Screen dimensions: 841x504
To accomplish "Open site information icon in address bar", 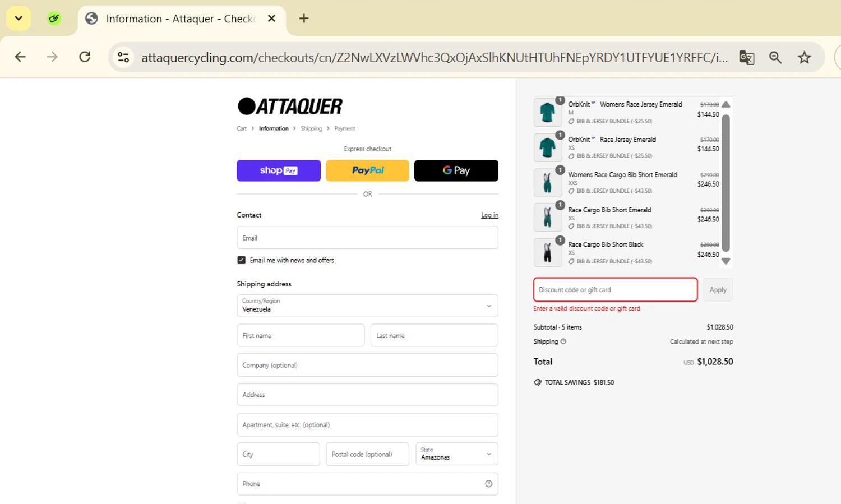I will click(123, 57).
